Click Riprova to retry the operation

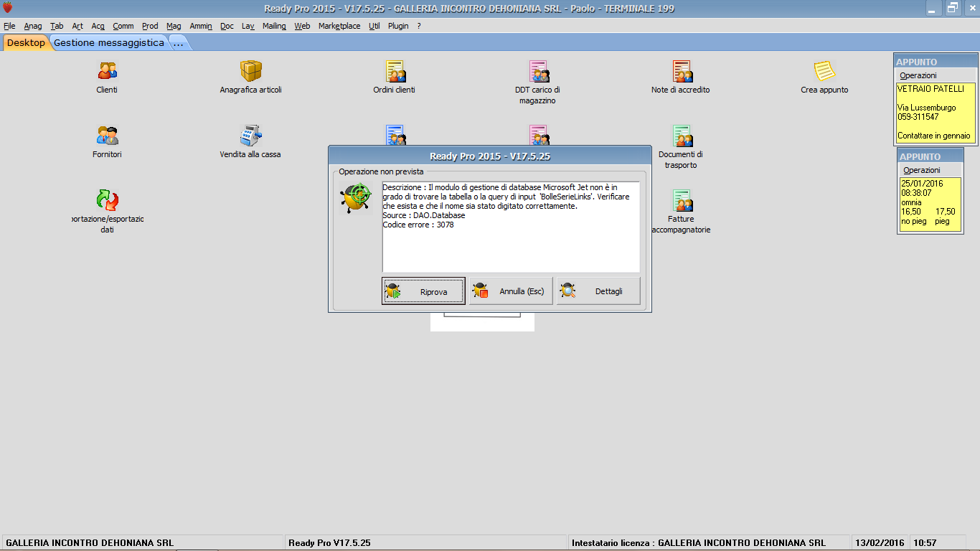[x=423, y=291]
